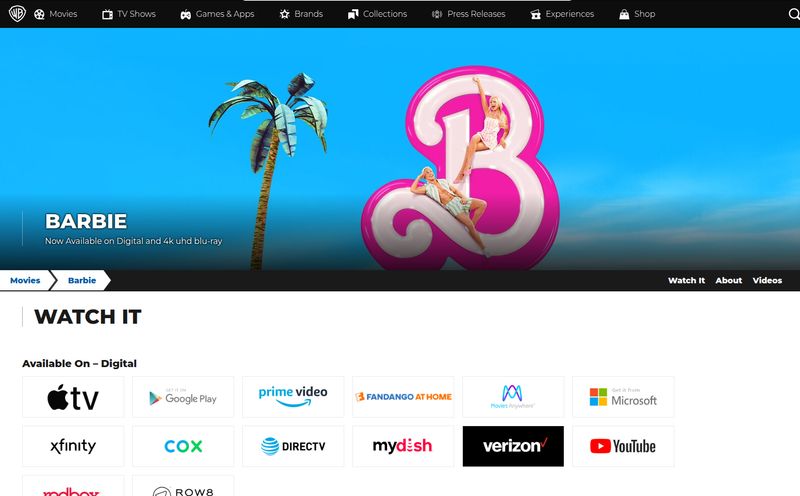Choose the Apple TV retailer tile
The height and width of the screenshot is (496, 800).
pos(73,397)
